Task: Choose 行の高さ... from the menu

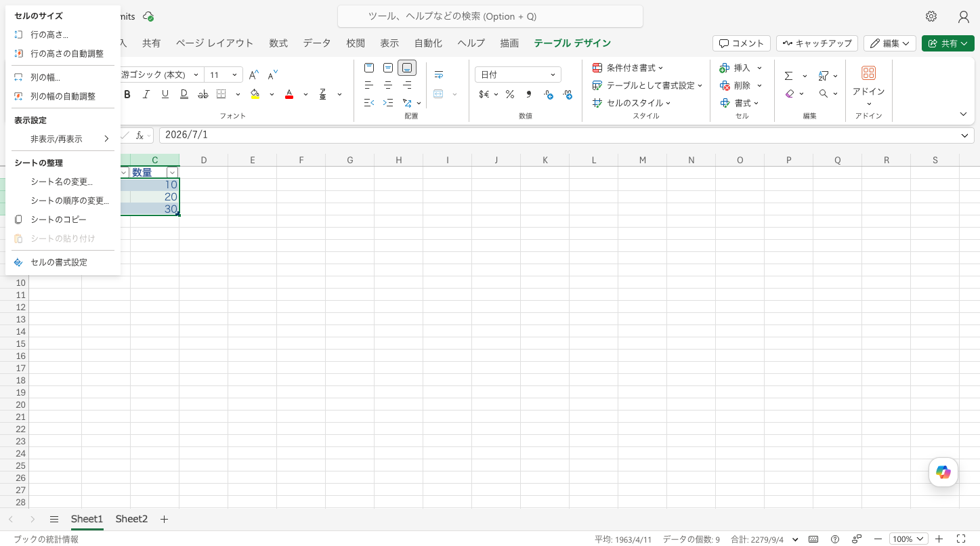Action: pyautogui.click(x=62, y=35)
